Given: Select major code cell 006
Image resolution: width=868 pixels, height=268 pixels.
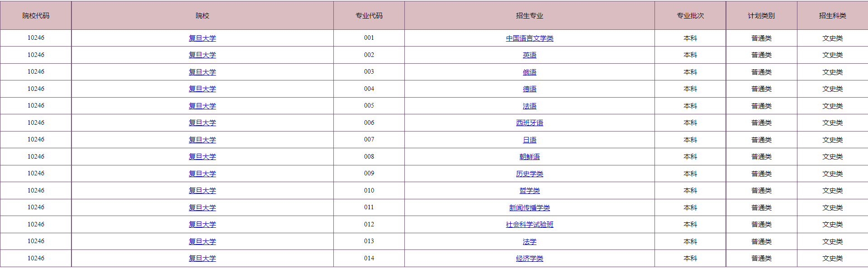Looking at the screenshot, I should pyautogui.click(x=369, y=123).
